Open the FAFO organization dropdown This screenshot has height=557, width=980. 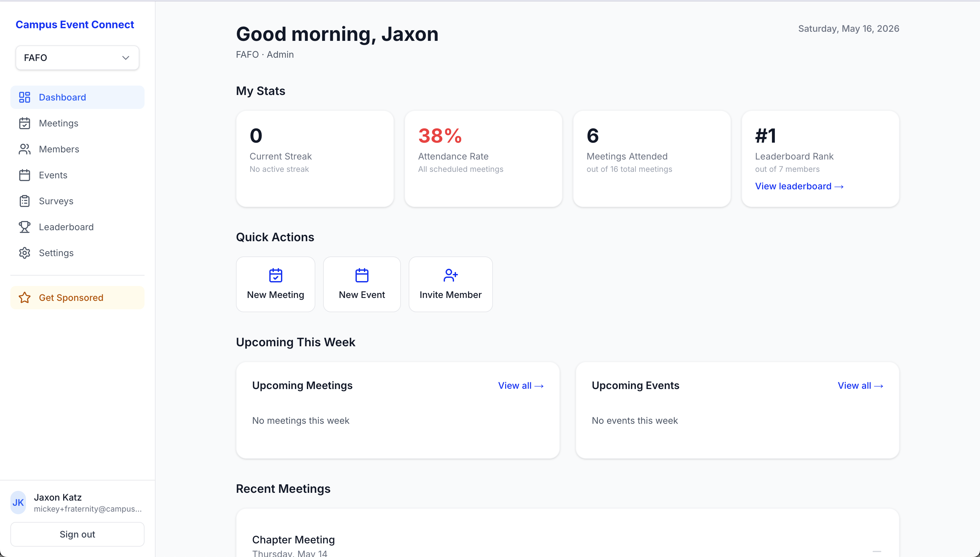pyautogui.click(x=77, y=58)
